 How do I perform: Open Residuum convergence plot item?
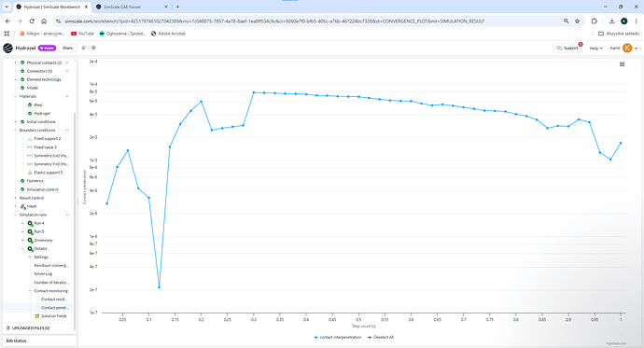pyautogui.click(x=51, y=266)
